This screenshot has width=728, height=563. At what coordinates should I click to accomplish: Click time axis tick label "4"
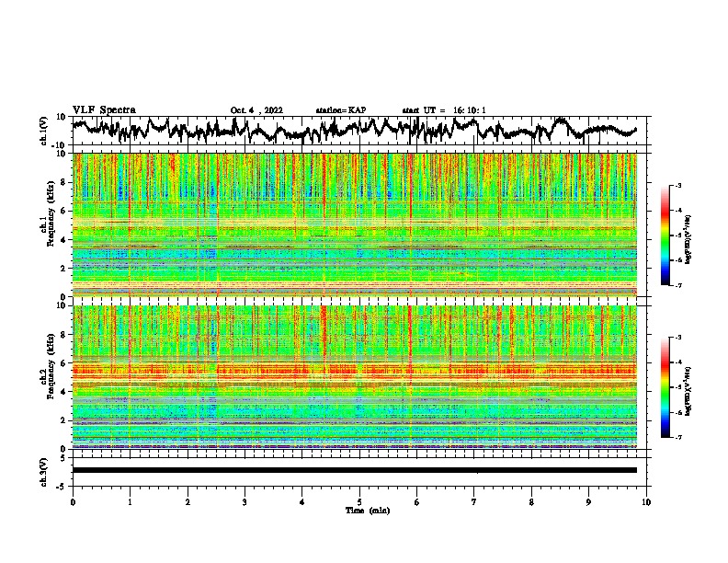point(302,502)
